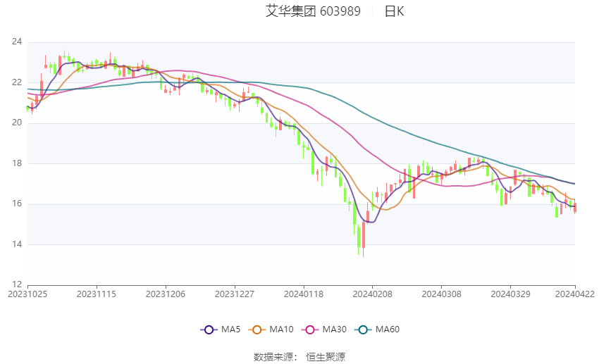Click the 艾华集团 603989 chart title
This screenshot has width=599, height=364.
[x=313, y=11]
